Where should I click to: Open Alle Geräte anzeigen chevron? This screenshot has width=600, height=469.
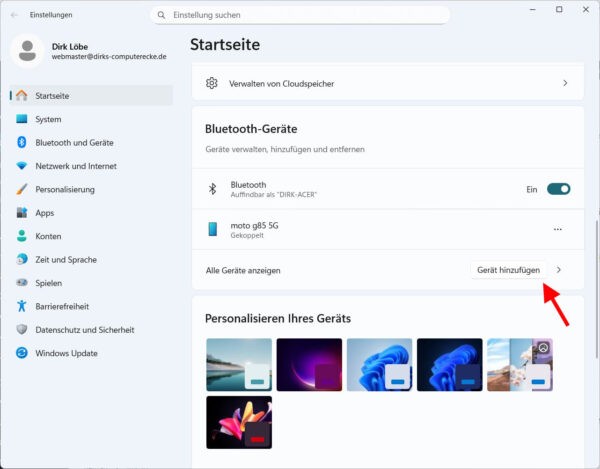click(x=559, y=270)
